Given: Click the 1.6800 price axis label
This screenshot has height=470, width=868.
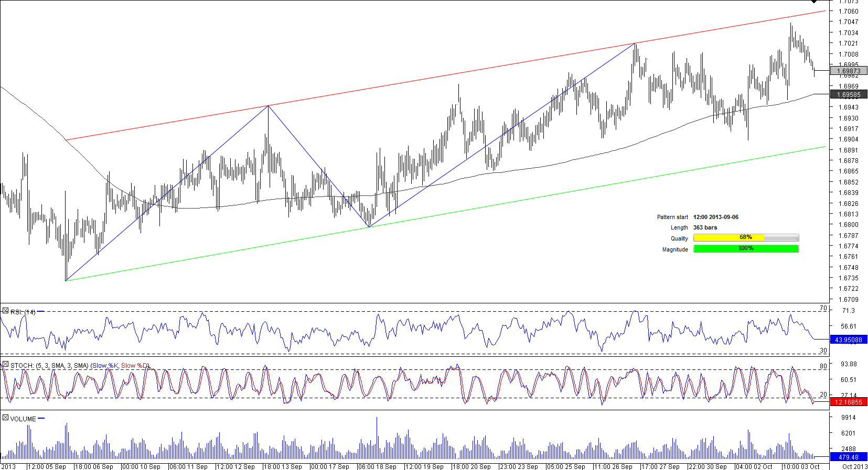Looking at the screenshot, I should click(849, 225).
